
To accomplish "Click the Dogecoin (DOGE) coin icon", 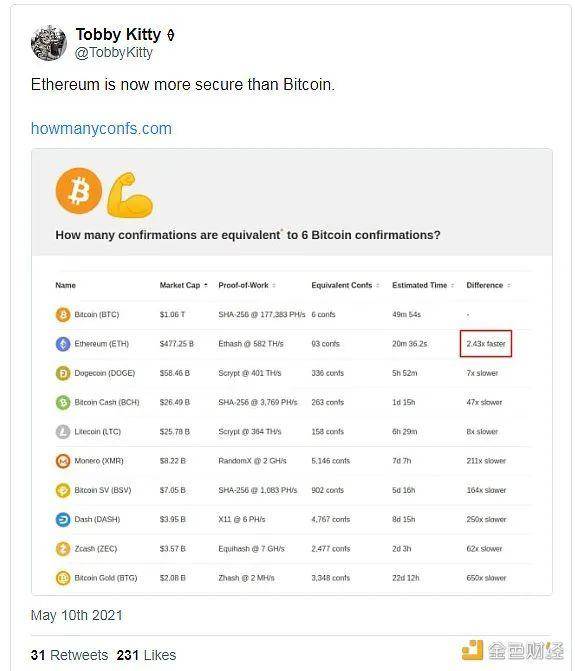I will coord(63,373).
